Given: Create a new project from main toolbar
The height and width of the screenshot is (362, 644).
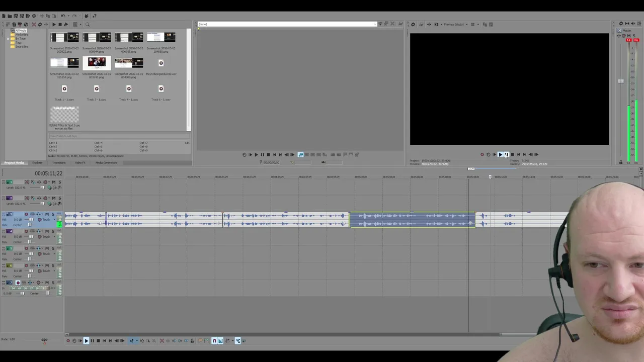Looking at the screenshot, I should (4, 16).
